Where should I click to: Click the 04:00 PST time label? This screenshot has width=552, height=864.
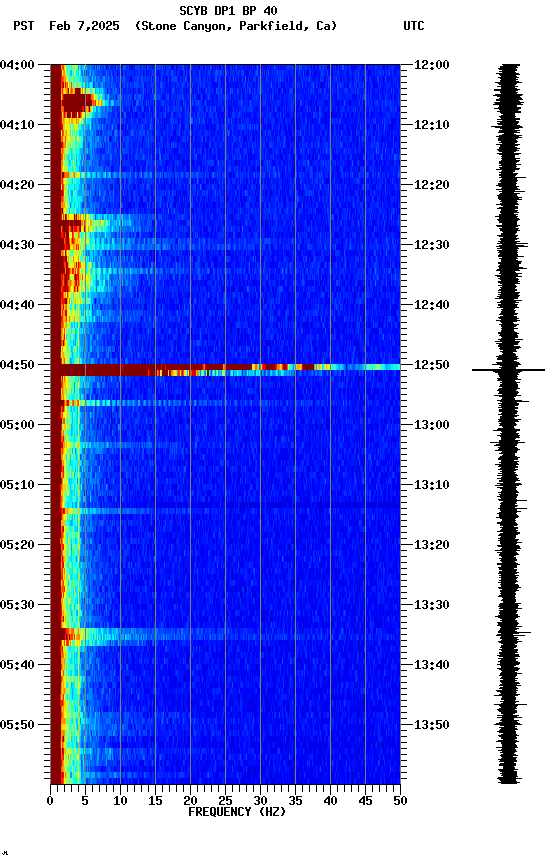click(17, 65)
